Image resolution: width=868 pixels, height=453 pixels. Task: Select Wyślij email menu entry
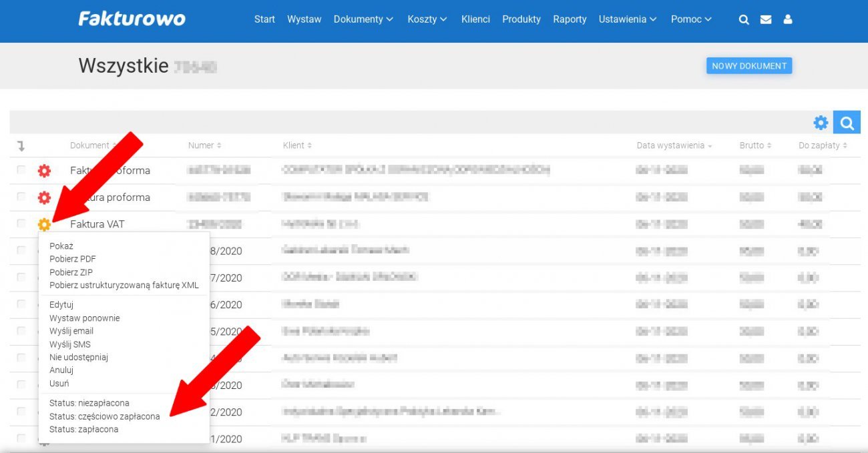pyautogui.click(x=71, y=331)
